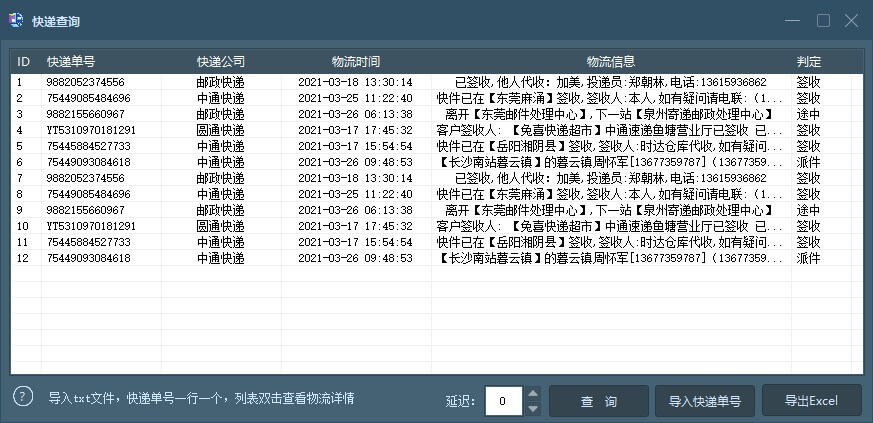Maximize the 快递查询 window
The width and height of the screenshot is (873, 423).
823,21
